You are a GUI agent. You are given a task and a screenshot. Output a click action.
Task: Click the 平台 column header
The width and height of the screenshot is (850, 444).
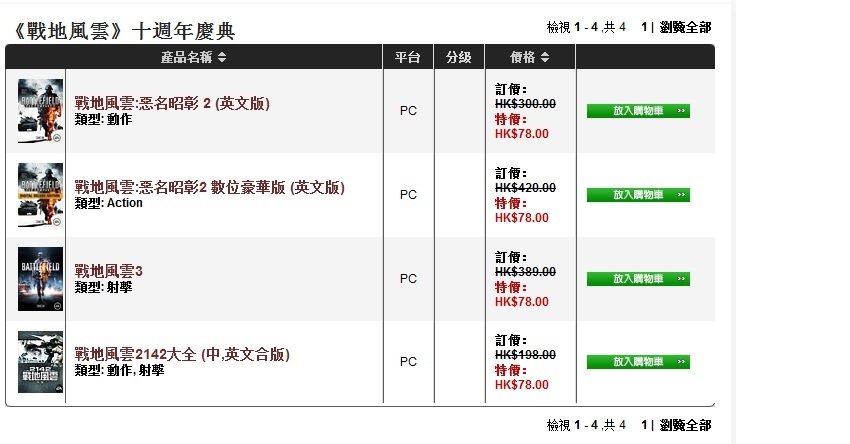[408, 57]
